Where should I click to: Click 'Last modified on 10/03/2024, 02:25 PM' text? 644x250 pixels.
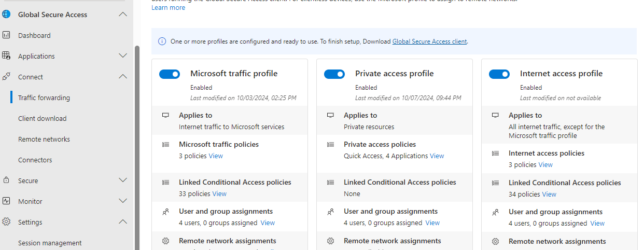pos(243,98)
